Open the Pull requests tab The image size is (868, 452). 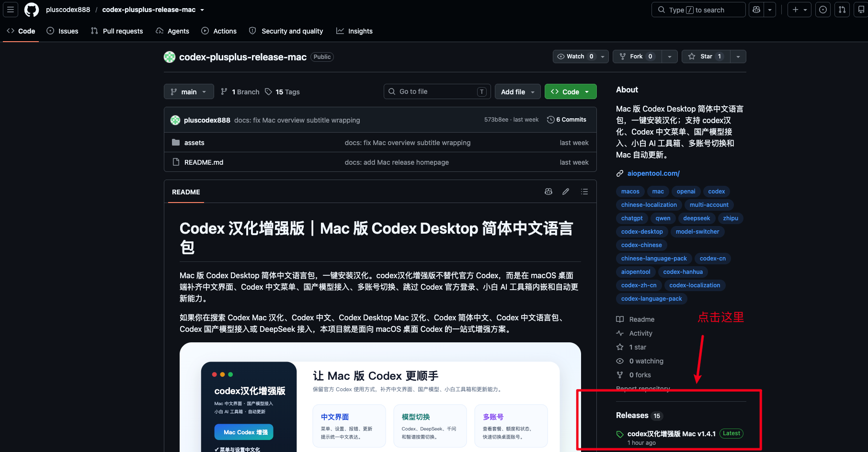(117, 31)
